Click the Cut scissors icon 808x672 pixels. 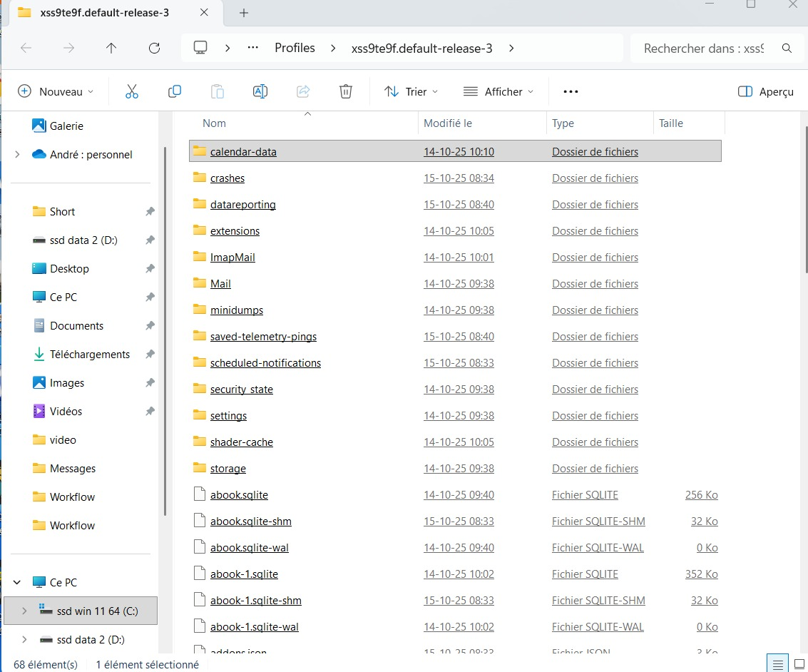(132, 91)
